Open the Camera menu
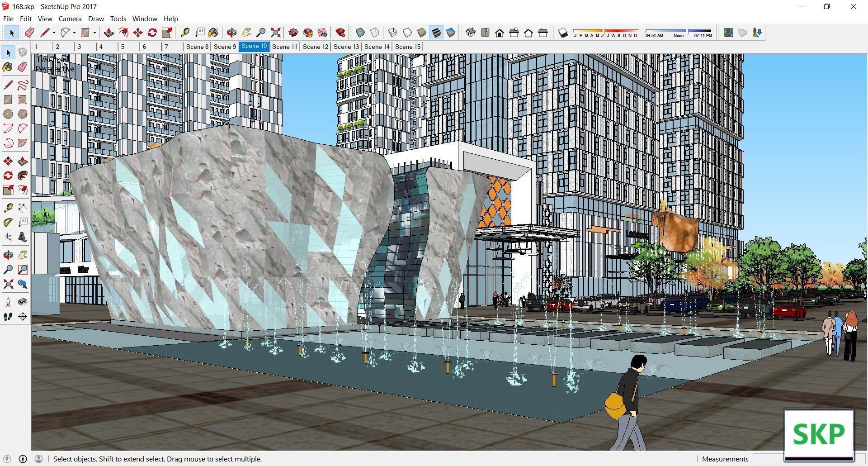This screenshot has height=466, width=868. (70, 19)
